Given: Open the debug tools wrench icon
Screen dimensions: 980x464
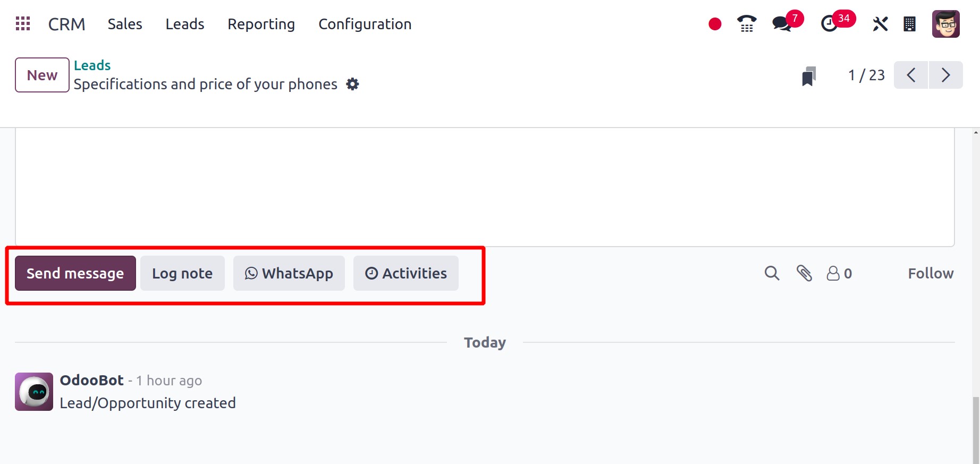Looking at the screenshot, I should click(x=880, y=24).
